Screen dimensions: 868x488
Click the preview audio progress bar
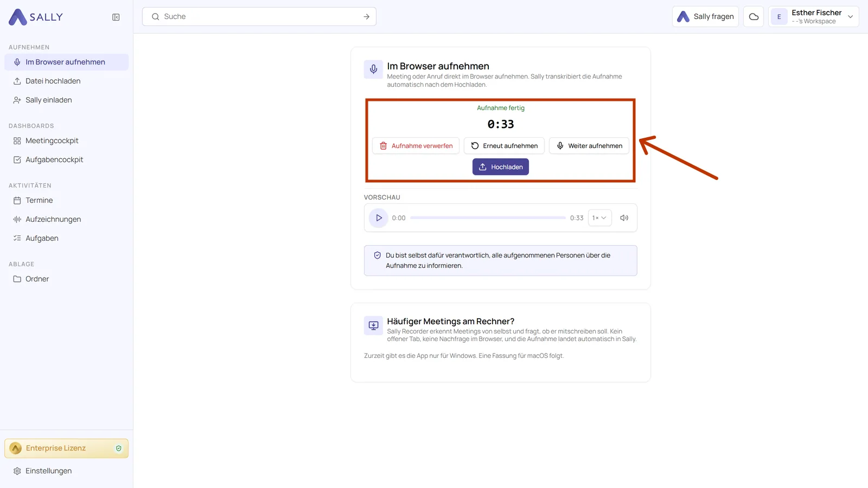(x=488, y=218)
